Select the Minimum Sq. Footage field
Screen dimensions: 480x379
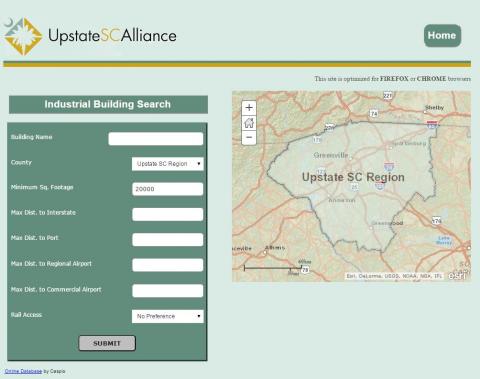pyautogui.click(x=168, y=189)
